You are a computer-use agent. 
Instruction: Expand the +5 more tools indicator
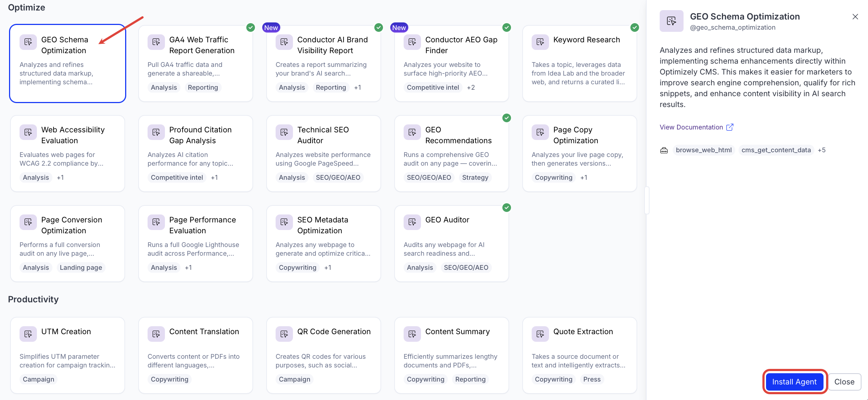(821, 150)
